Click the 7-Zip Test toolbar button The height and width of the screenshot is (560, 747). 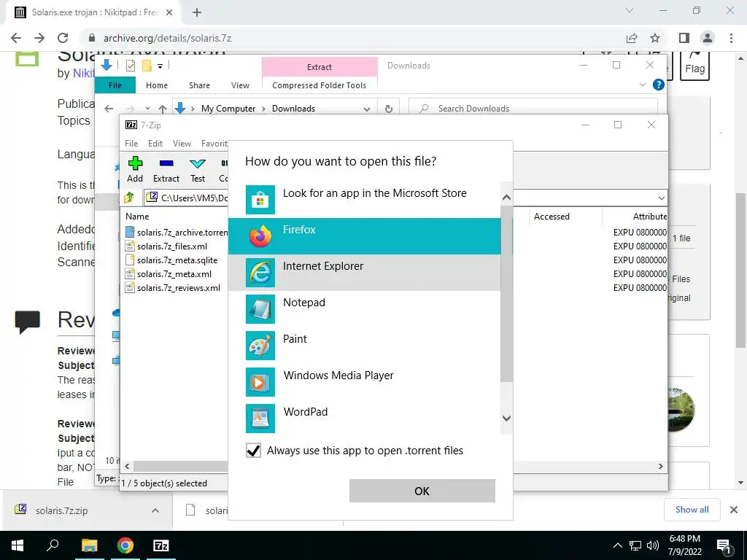(197, 169)
